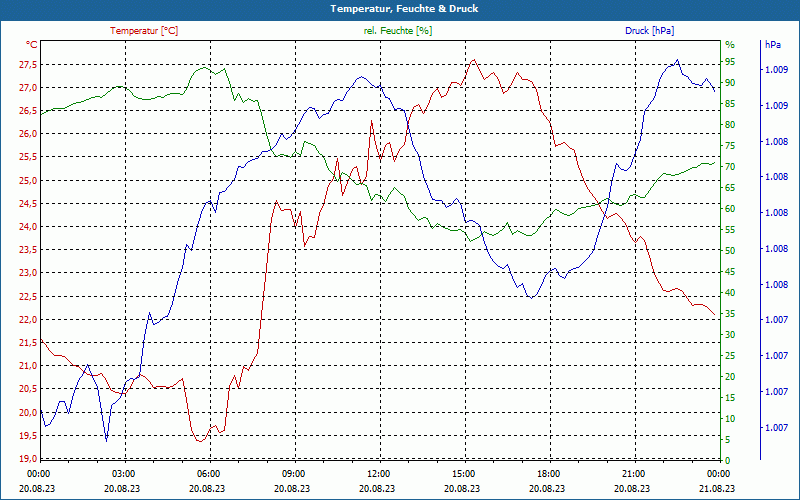Click the 27,5 temperature axis tick

point(28,65)
